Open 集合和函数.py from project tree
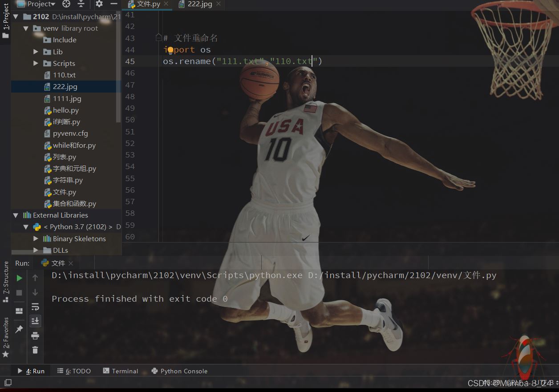This screenshot has height=392, width=559. pos(70,204)
